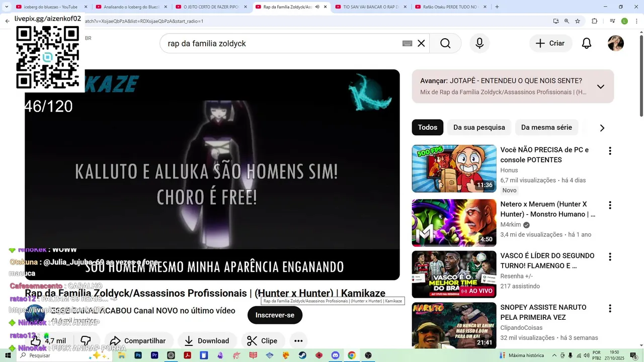Viewport: 644px width, 362px height.
Task: Show more filter chips with right arrow
Action: tap(602, 128)
